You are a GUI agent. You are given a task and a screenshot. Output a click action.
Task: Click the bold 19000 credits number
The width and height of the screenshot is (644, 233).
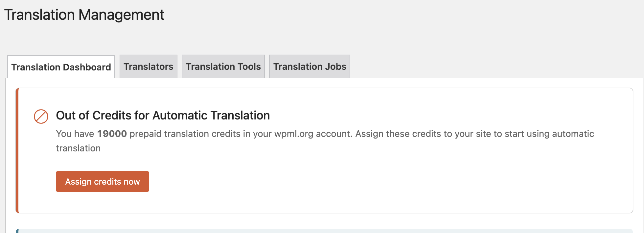tap(112, 134)
